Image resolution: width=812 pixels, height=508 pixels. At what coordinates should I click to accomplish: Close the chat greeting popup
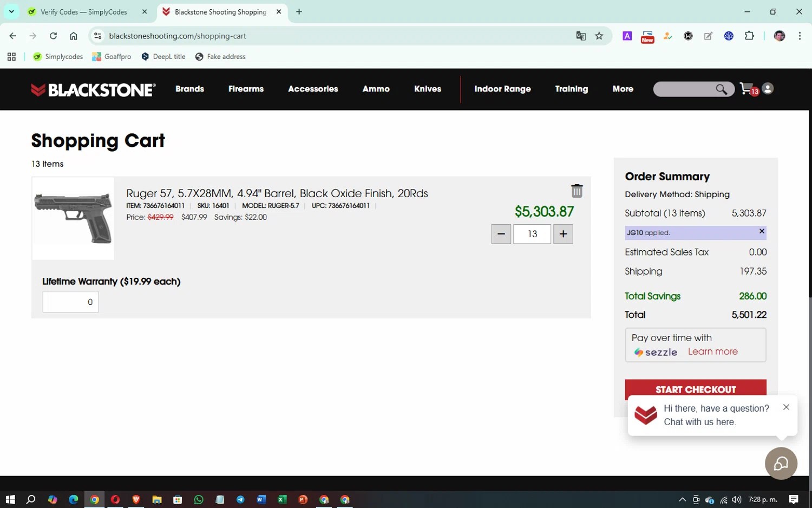pos(786,407)
